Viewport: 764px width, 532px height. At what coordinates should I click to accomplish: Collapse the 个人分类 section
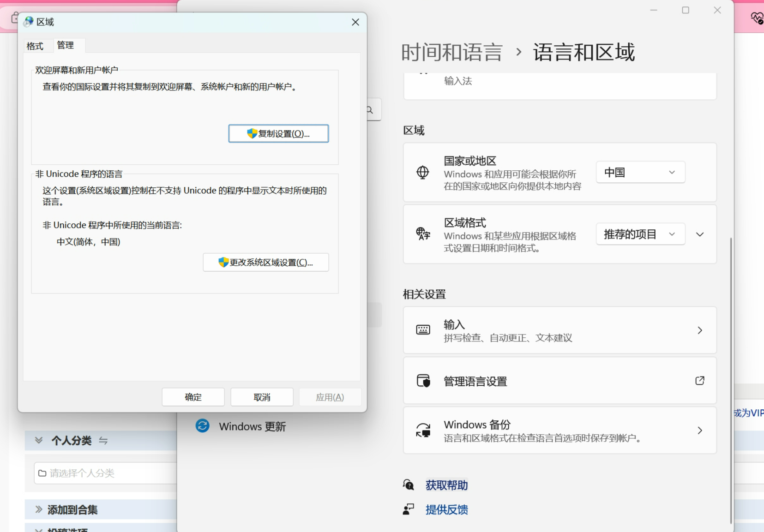[39, 440]
